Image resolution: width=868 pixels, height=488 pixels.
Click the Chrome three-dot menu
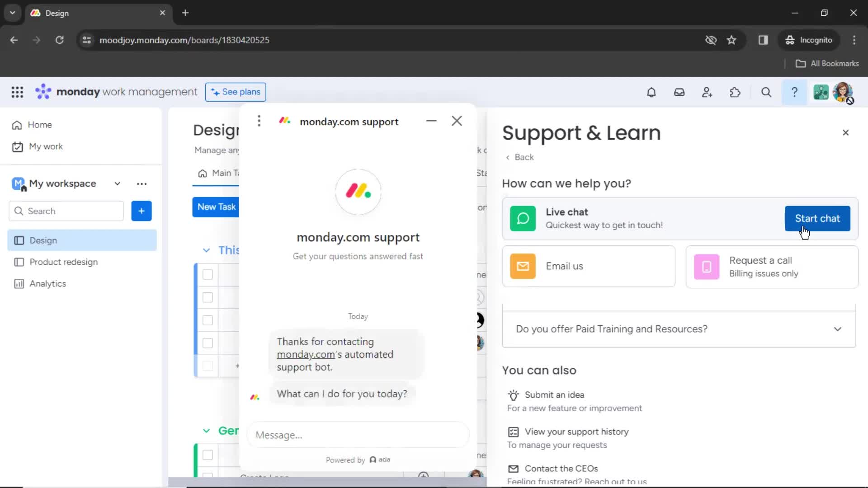tap(854, 40)
